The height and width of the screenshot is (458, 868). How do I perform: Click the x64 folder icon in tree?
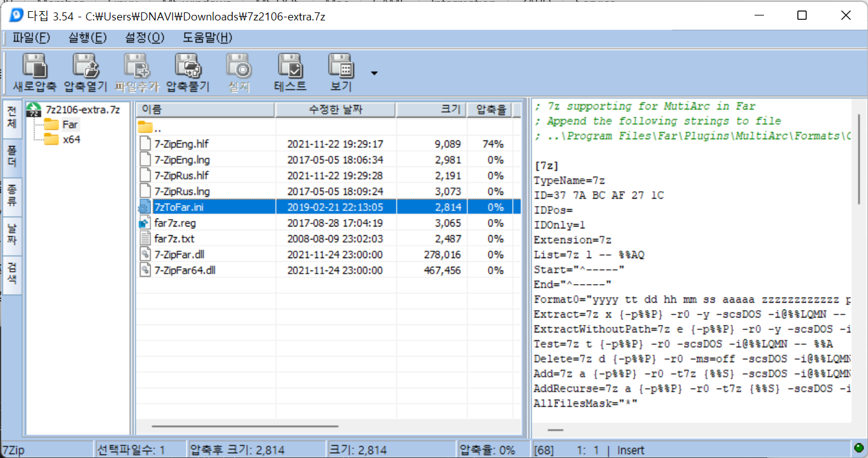click(51, 139)
